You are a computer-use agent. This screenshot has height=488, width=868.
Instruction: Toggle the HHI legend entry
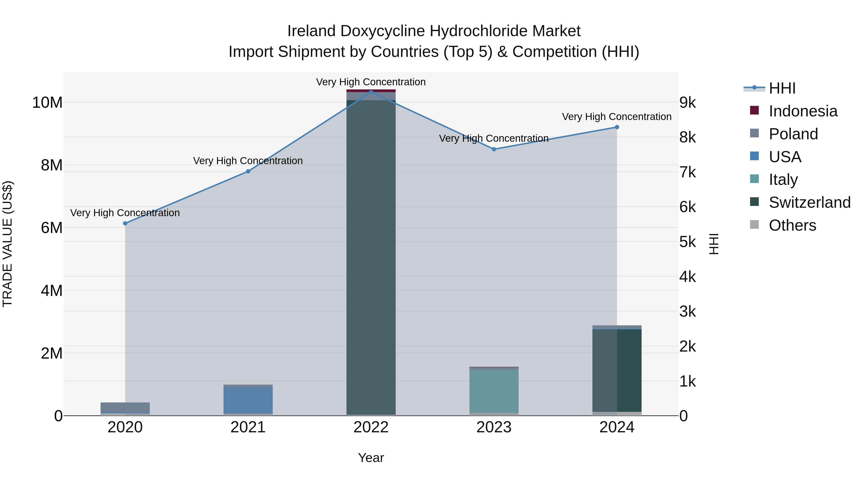click(770, 88)
